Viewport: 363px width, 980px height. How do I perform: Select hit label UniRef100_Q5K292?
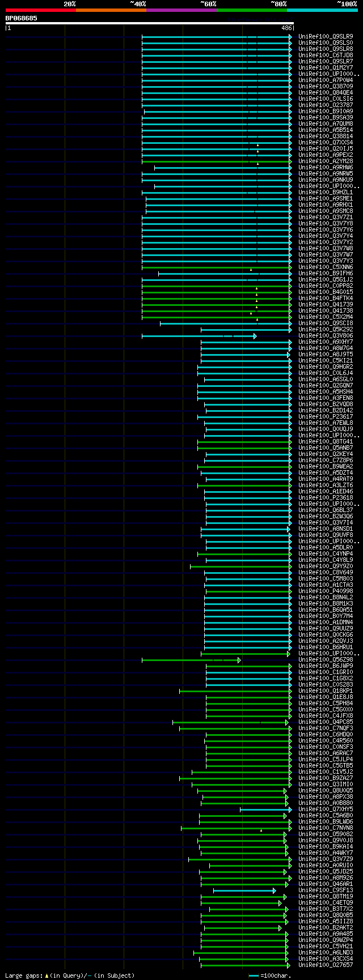pos(326,330)
